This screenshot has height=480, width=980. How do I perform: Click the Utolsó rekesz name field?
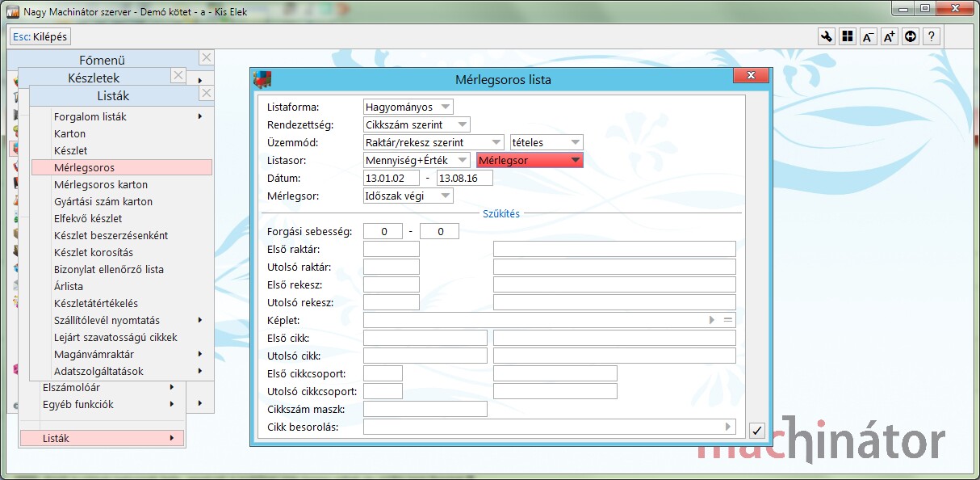(614, 302)
